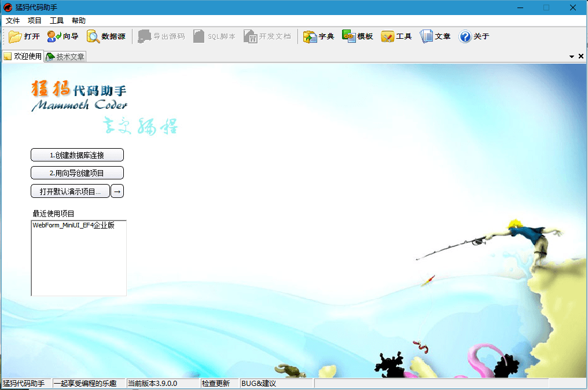Click the 1.创建数据库连接 button
588x390 pixels.
pyautogui.click(x=77, y=155)
